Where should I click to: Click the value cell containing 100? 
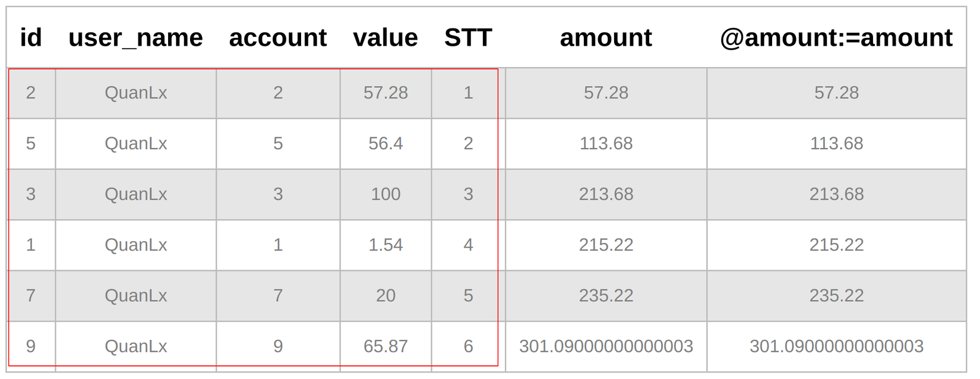coord(385,194)
